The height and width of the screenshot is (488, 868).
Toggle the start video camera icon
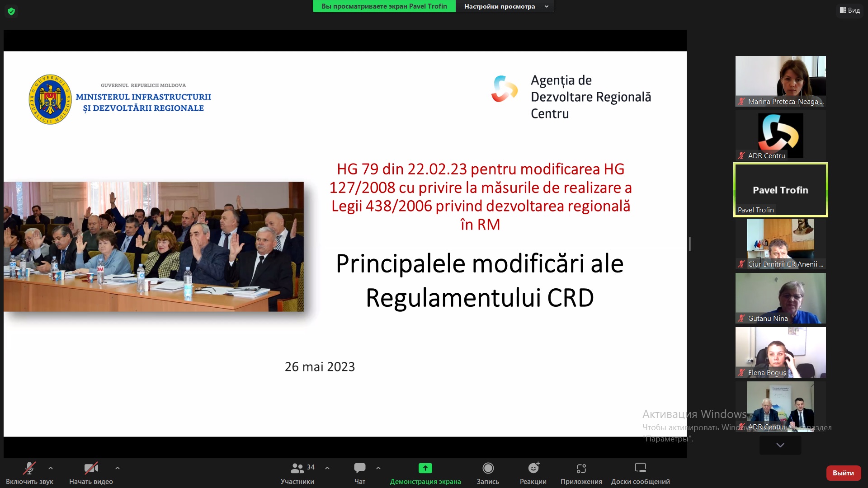[x=91, y=468]
